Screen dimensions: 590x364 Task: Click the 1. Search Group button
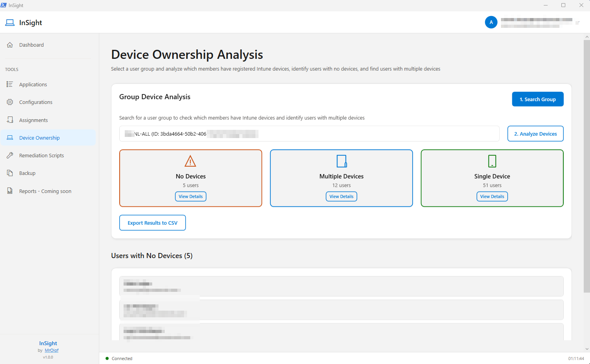538,99
